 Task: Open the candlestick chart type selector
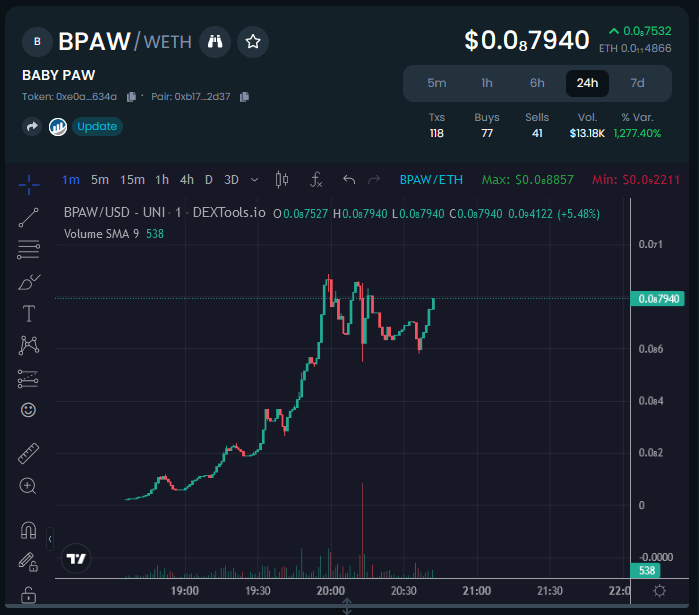click(282, 180)
